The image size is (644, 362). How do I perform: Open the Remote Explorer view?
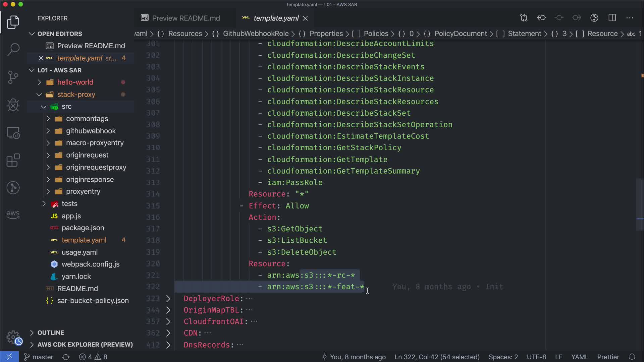[x=13, y=133]
